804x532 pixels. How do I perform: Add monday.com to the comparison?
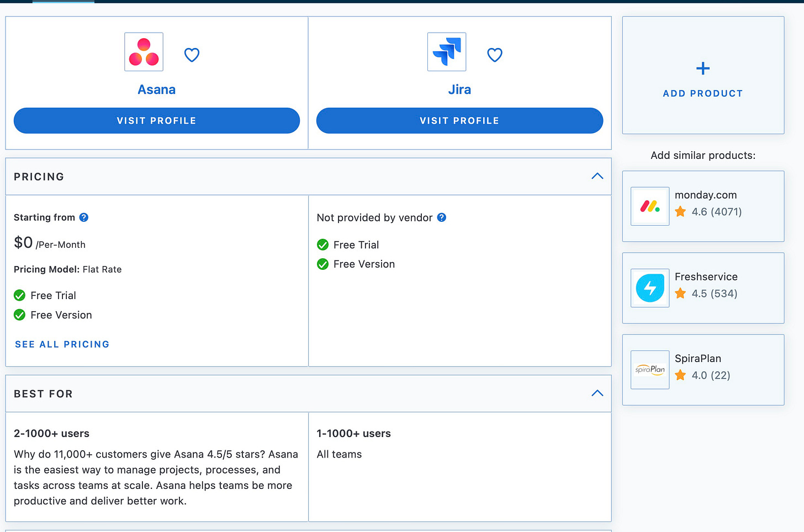click(703, 206)
